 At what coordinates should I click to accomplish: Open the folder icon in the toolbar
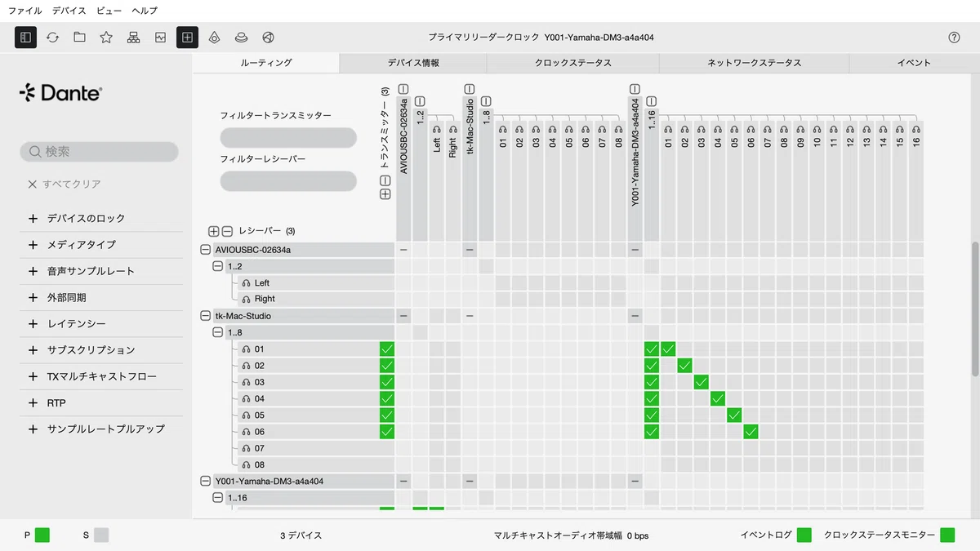point(79,38)
